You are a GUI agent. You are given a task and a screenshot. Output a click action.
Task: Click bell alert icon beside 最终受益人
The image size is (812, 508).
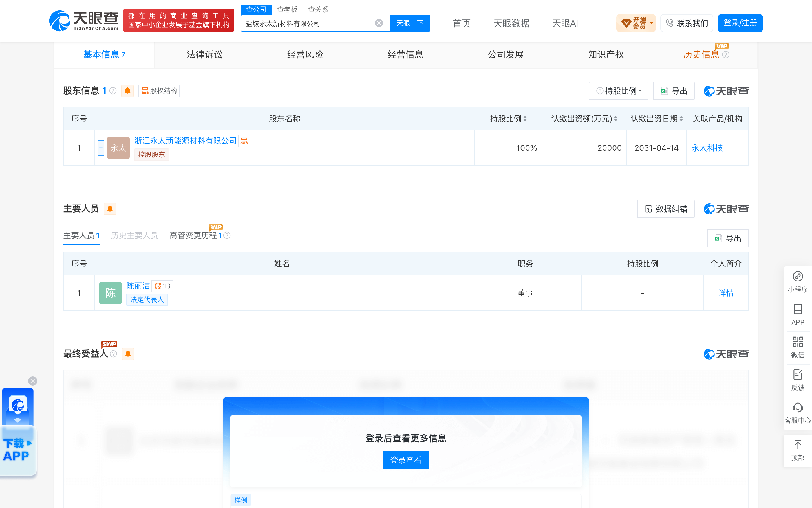click(128, 354)
